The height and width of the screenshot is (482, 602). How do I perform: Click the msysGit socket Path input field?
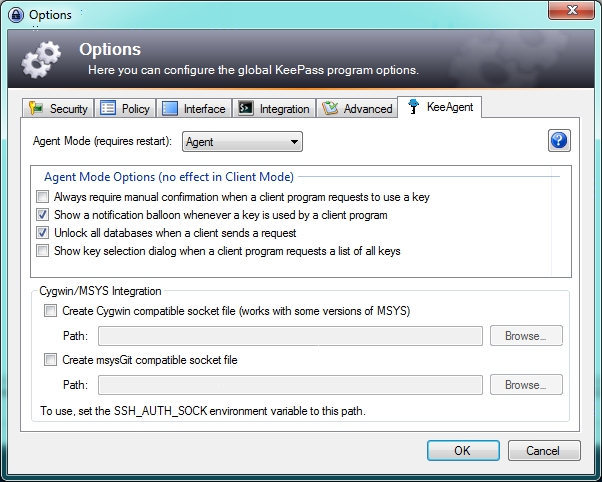coord(290,385)
